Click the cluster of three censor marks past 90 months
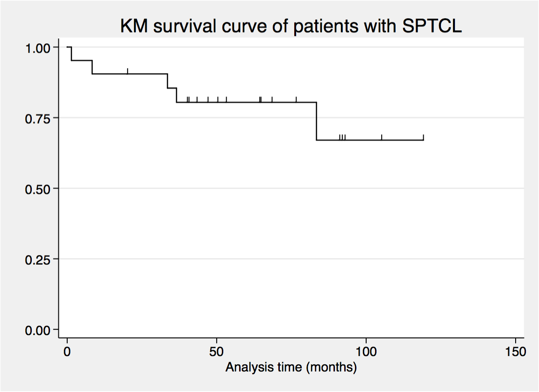The width and height of the screenshot is (539, 392). coord(342,137)
